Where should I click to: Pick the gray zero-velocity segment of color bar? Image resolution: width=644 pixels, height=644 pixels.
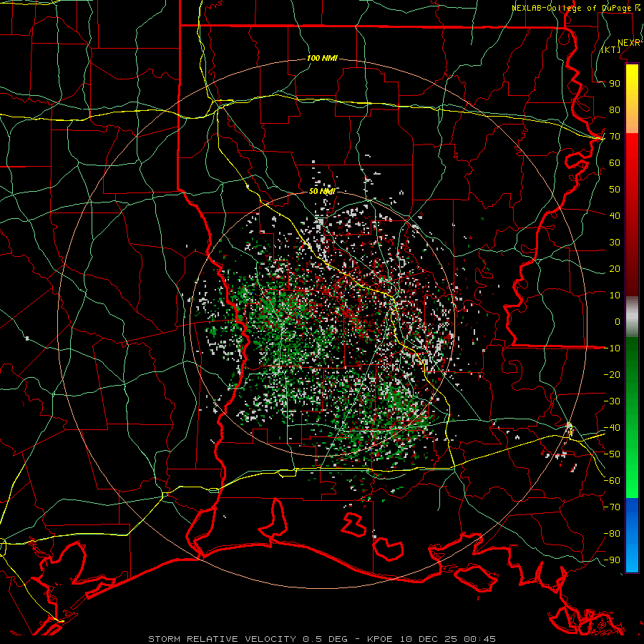[x=632, y=317]
